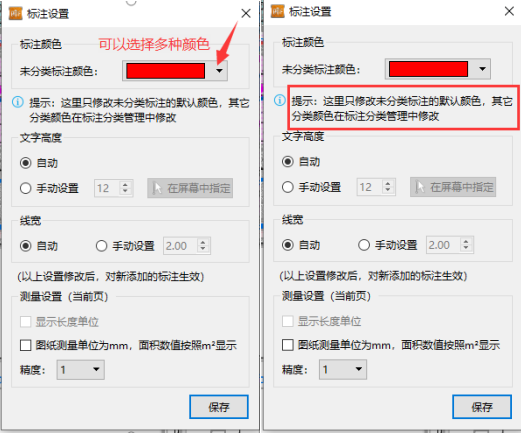Click '在屏幕中指定' cursor button in right dialog
521x433 pixels.
(x=453, y=187)
